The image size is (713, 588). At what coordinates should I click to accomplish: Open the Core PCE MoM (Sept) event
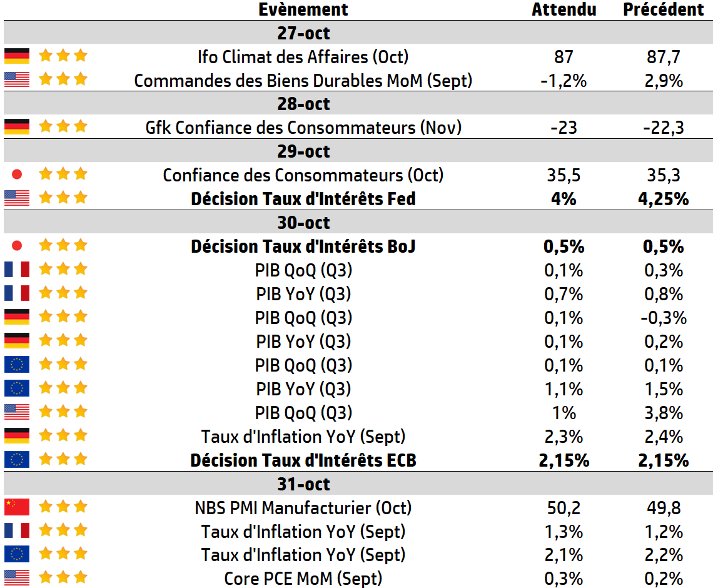303,579
